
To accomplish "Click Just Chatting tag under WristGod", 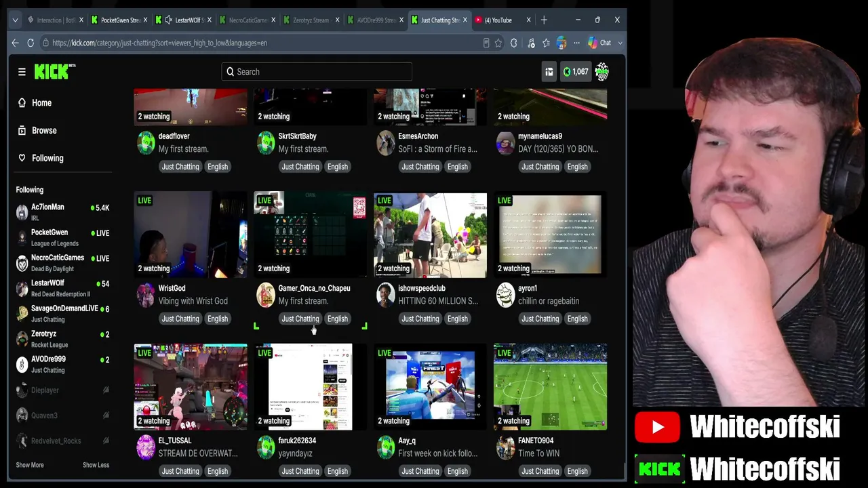I will (180, 319).
